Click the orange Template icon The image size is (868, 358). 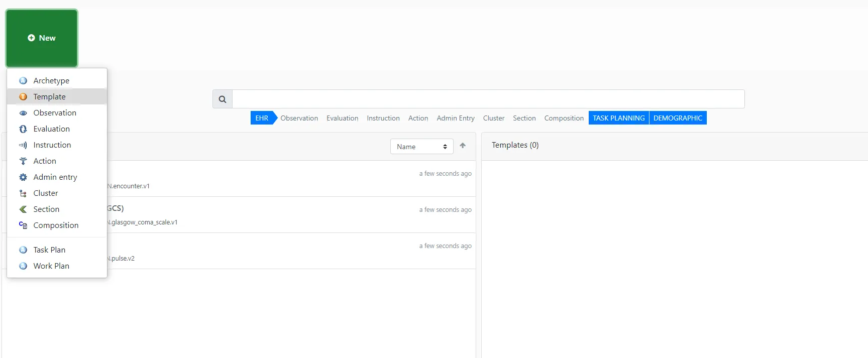(x=23, y=97)
